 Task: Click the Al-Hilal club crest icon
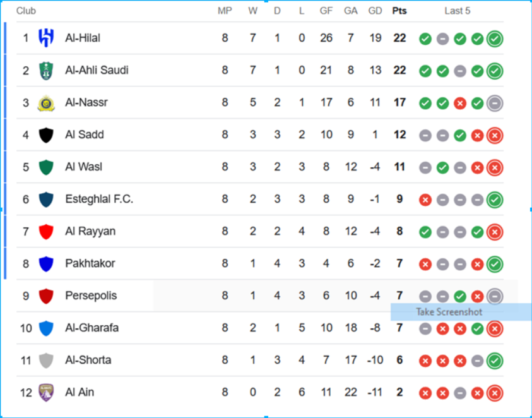46,38
